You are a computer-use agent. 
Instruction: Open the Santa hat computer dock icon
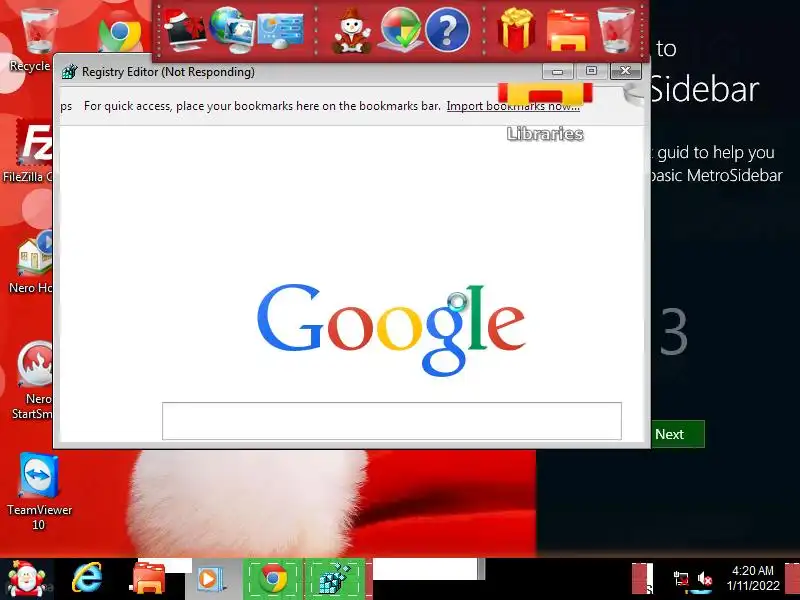point(184,30)
